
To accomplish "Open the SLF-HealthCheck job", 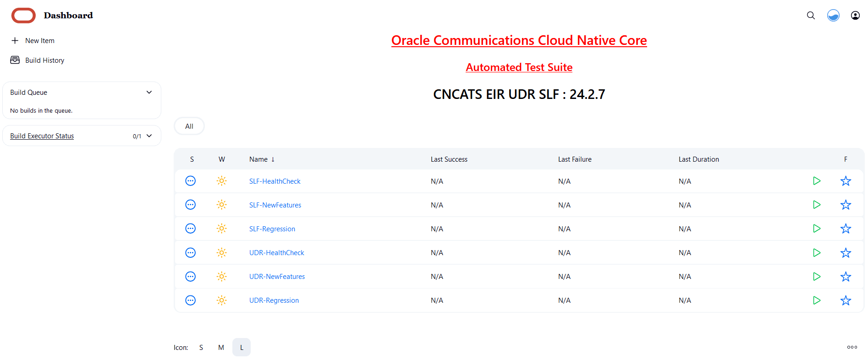I will pos(275,181).
